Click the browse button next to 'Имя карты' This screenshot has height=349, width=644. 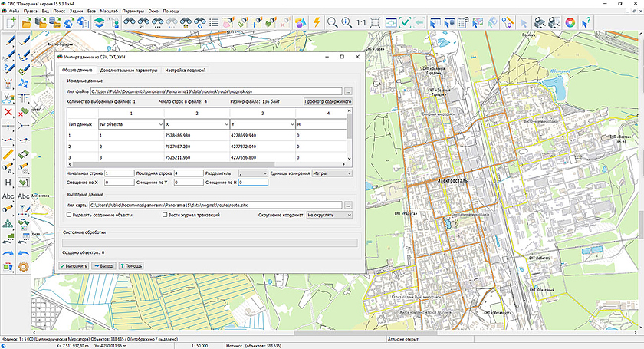coord(348,206)
